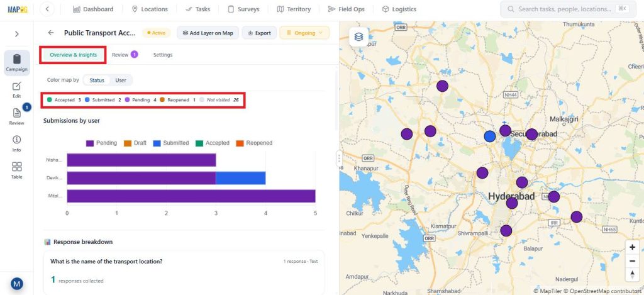Color map by Status toggle
Screen dimensions: 644x295
97,80
